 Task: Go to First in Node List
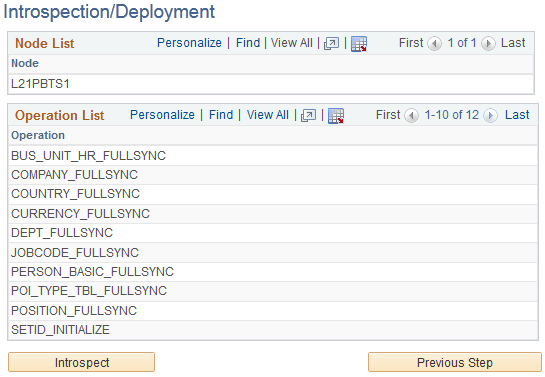[x=411, y=43]
